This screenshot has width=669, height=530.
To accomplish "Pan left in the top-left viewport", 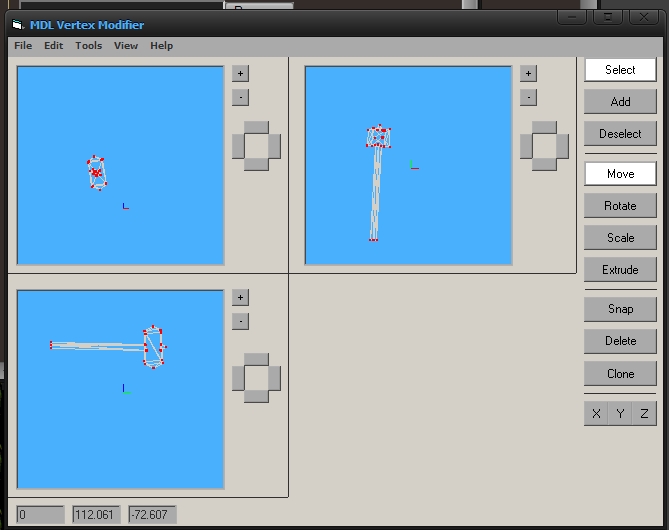I will [238, 146].
